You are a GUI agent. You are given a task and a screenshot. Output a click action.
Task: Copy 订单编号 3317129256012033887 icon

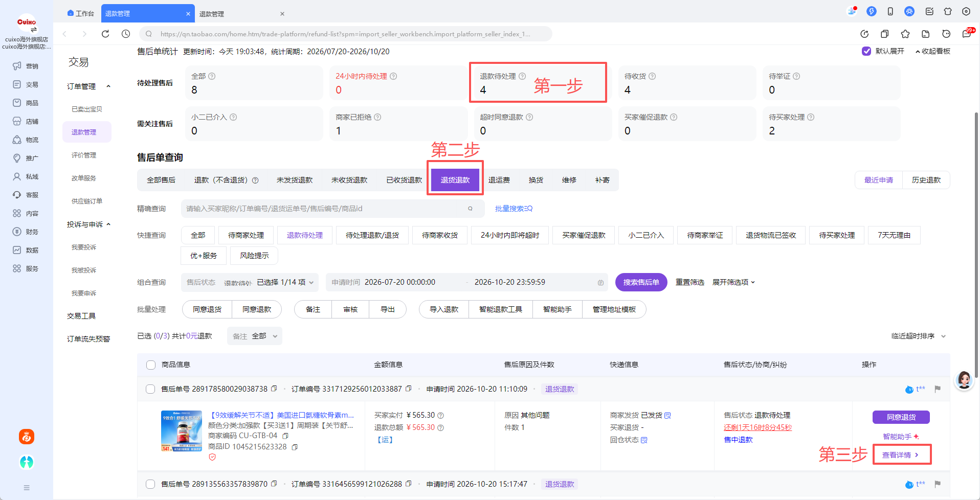click(x=409, y=389)
